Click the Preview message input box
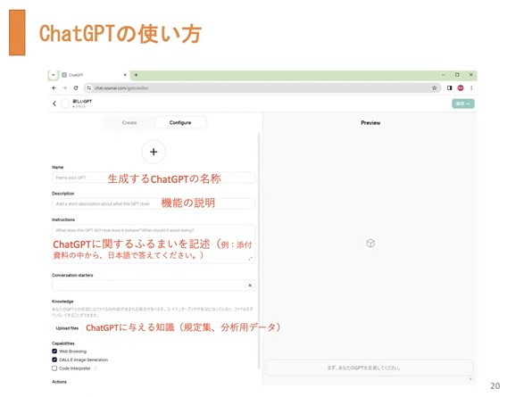 [370, 368]
